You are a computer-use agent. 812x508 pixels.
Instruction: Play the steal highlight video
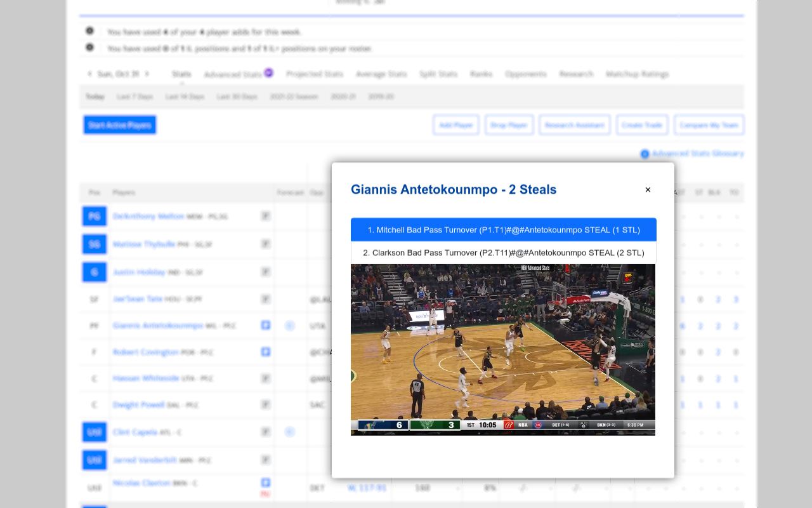tap(503, 350)
